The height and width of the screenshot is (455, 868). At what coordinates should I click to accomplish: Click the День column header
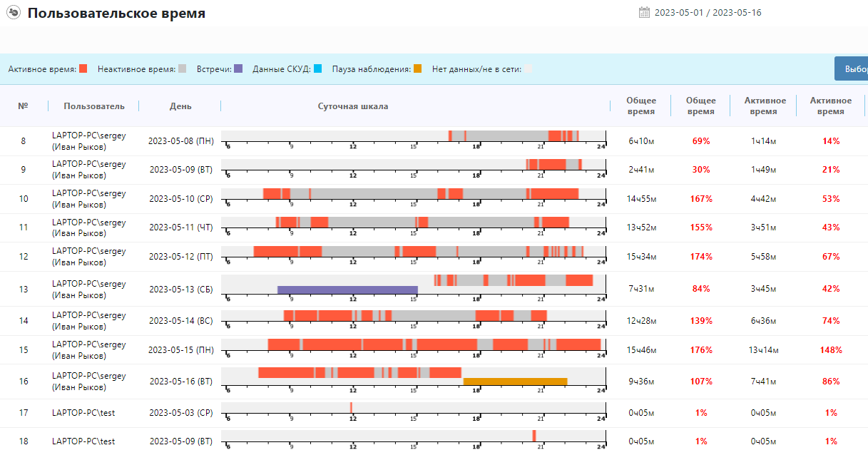coord(180,106)
